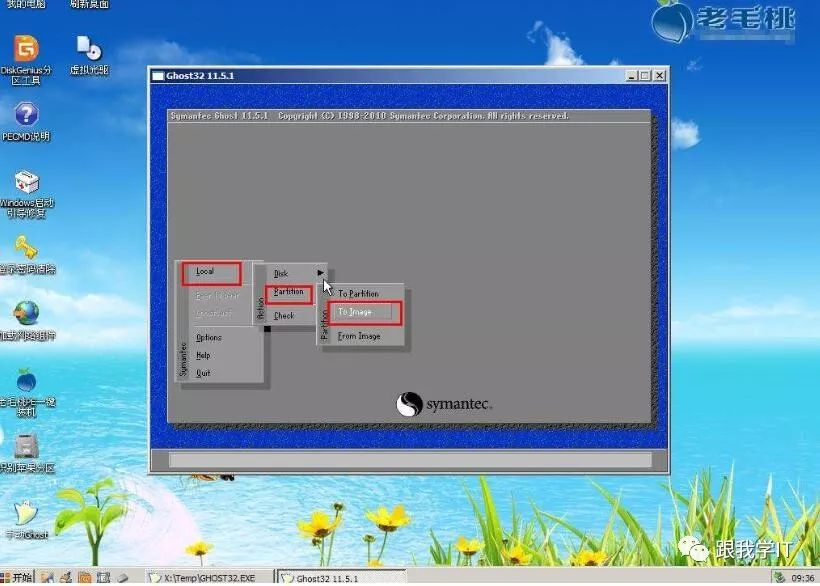The width and height of the screenshot is (820, 586).
Task: Minimize the Ghost32 11.5.1 window
Action: [x=632, y=76]
